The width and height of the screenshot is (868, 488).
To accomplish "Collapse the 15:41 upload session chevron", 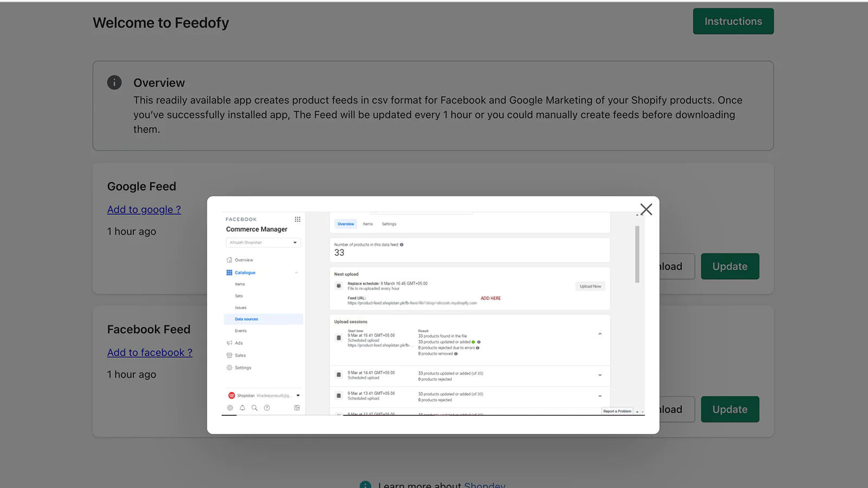I will (x=600, y=334).
